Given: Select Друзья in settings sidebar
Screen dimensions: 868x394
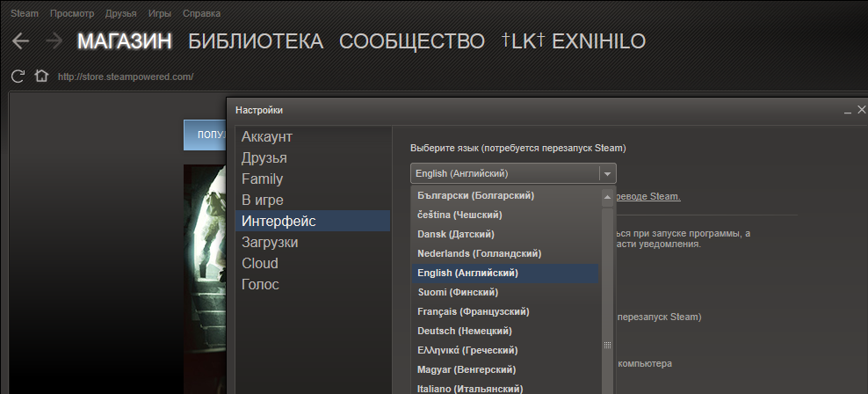Looking at the screenshot, I should 313,158.
